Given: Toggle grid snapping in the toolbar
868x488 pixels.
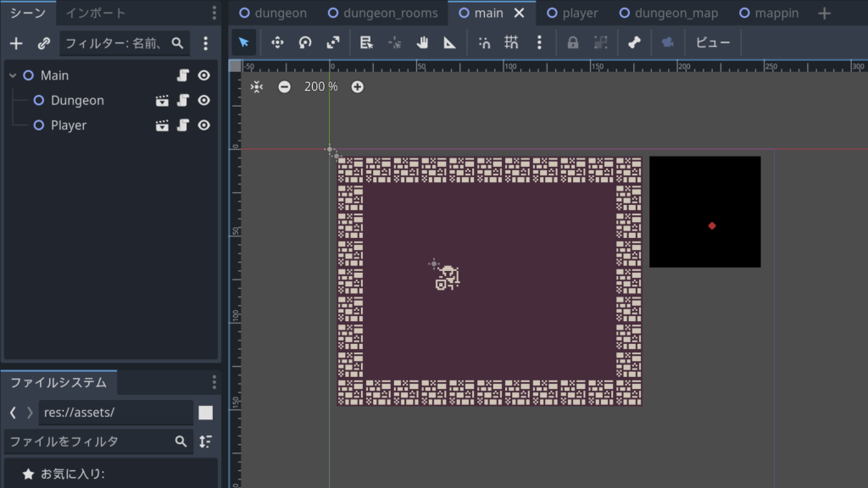Looking at the screenshot, I should click(x=511, y=42).
